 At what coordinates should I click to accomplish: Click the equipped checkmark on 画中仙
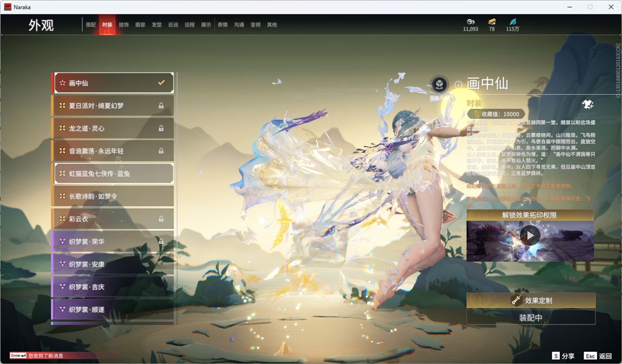coord(161,82)
